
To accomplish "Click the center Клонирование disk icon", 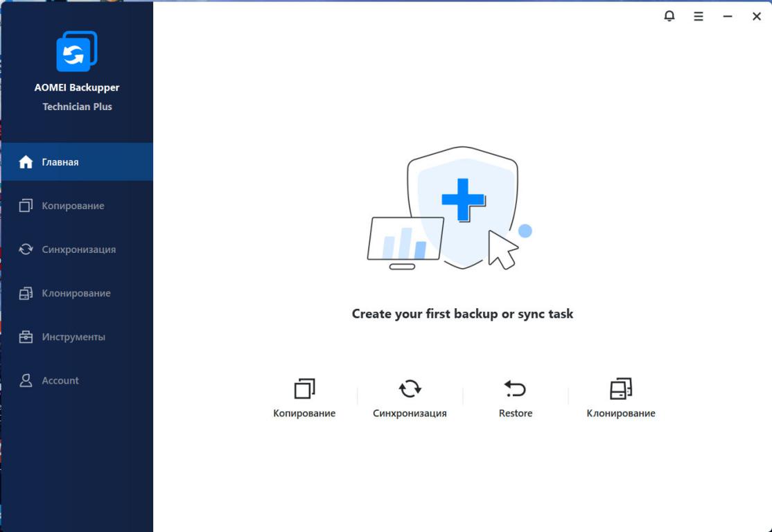I will [x=621, y=389].
